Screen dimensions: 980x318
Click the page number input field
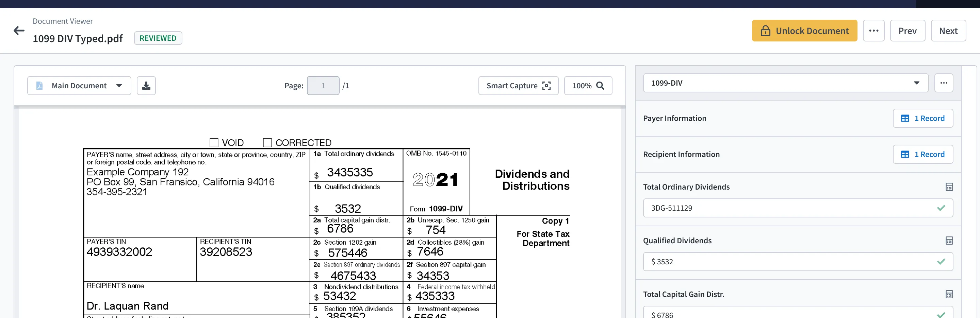click(323, 86)
